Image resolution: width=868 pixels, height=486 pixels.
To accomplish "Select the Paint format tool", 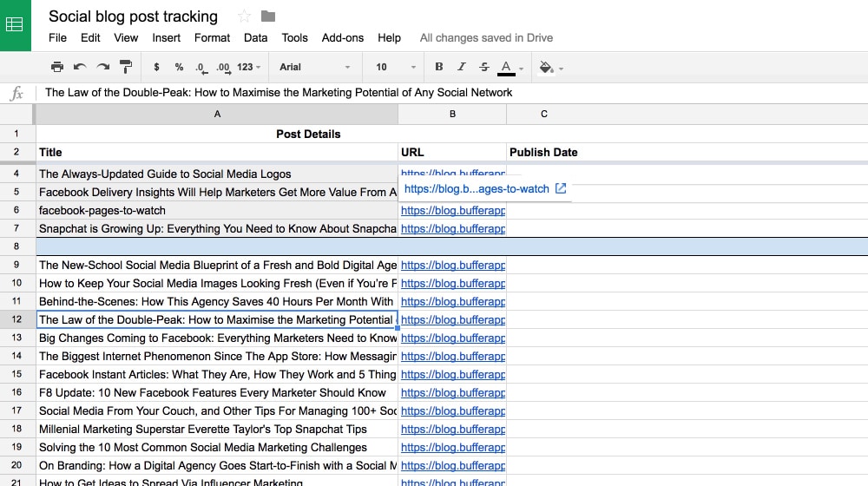I will click(x=126, y=67).
